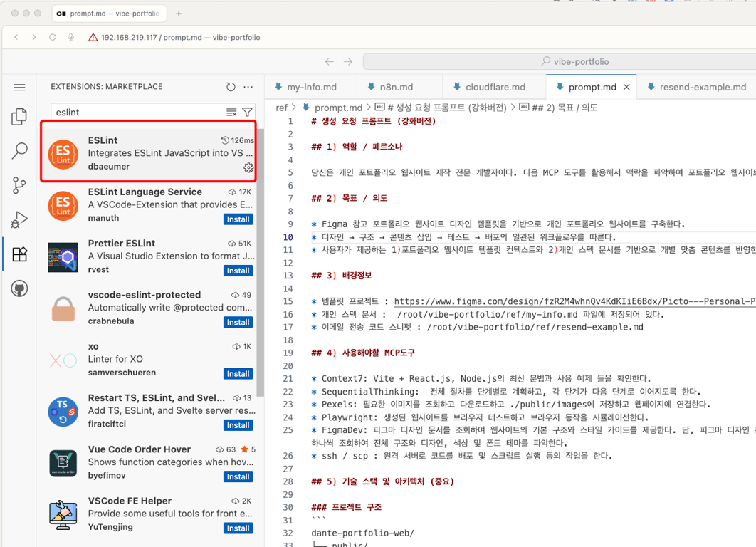Click heading '## 4) 사용해야할 MCP도구'
The width and height of the screenshot is (756, 547).
(x=363, y=353)
